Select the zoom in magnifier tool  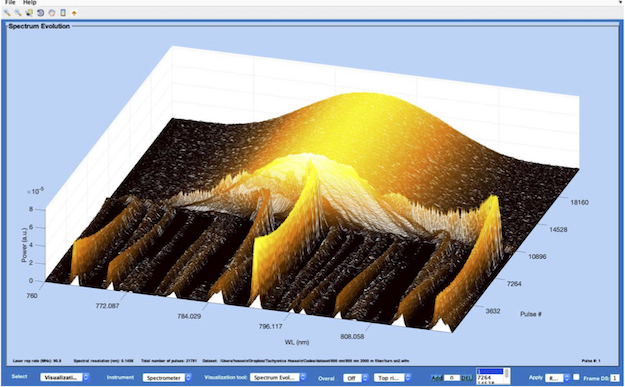[x=7, y=13]
